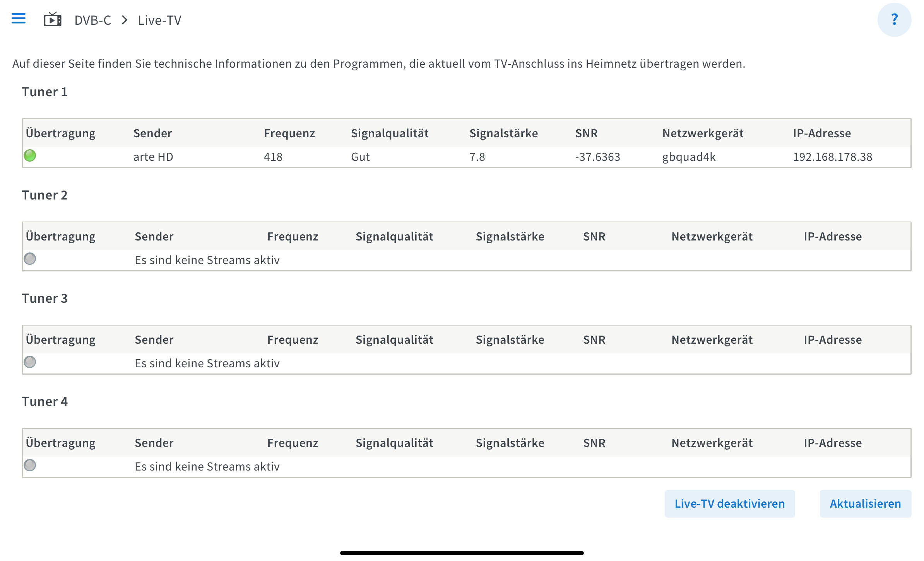
Task: Click Tuner 2 Sender column header
Action: 154,237
